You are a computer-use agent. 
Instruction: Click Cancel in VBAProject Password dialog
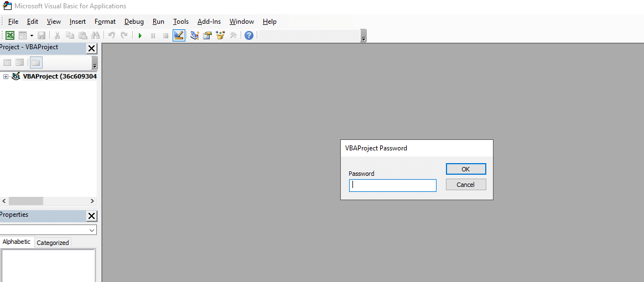click(x=466, y=185)
